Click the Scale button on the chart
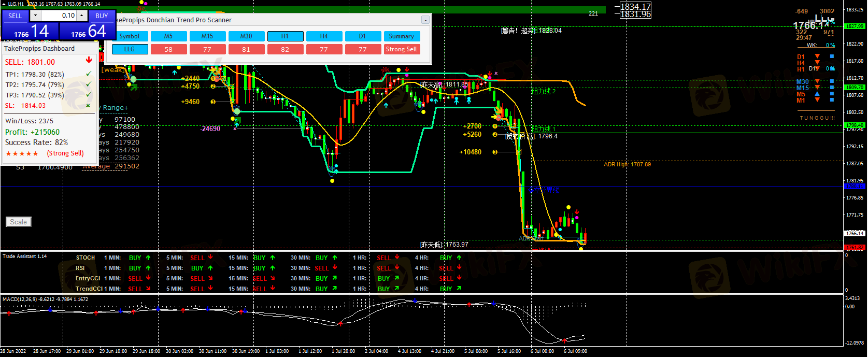The height and width of the screenshot is (357, 868). tap(19, 222)
